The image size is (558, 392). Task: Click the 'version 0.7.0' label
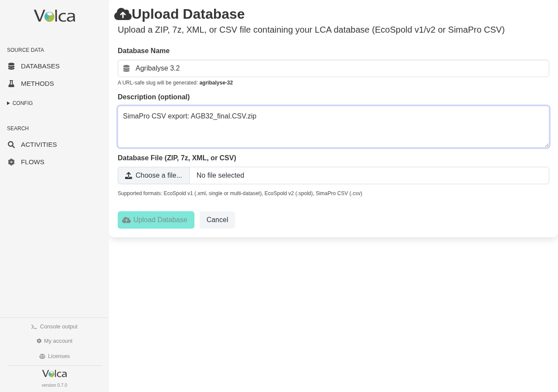coord(54,385)
